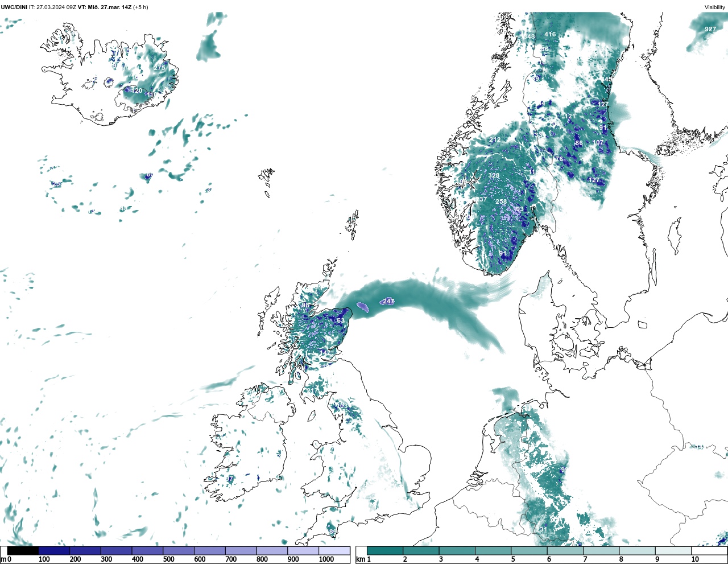Screen dimensions: 728x564
Task: Click the '416' value over northern Norway
Action: coord(549,34)
